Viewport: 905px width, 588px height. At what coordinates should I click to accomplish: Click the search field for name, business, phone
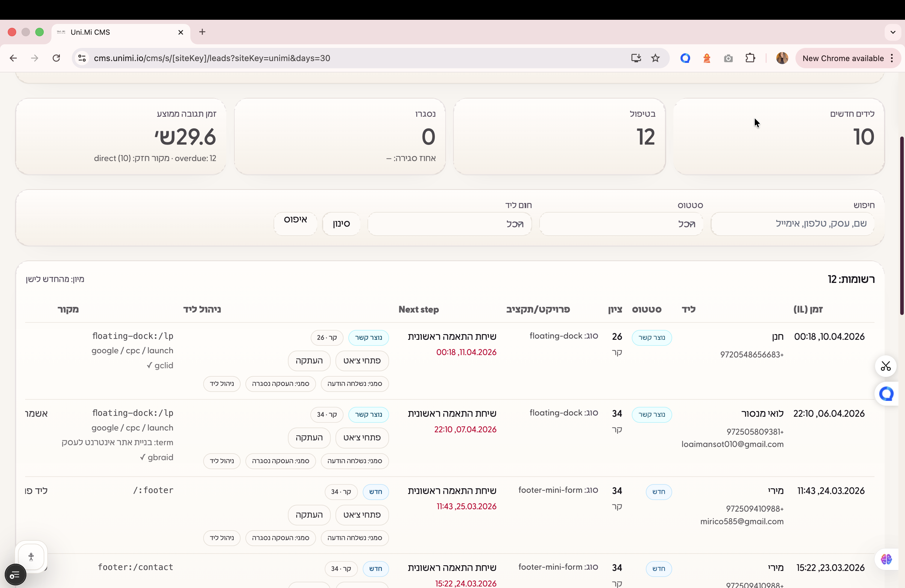pos(792,224)
